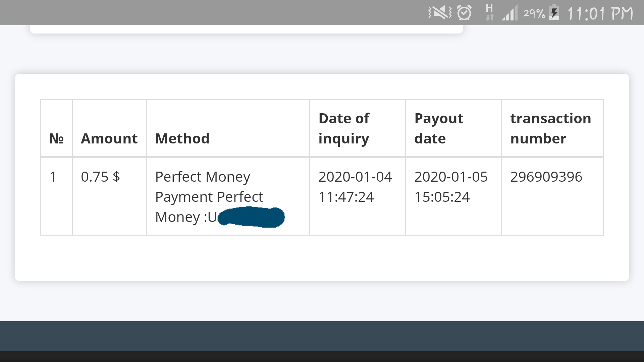Click the Payout date column header

(x=439, y=128)
